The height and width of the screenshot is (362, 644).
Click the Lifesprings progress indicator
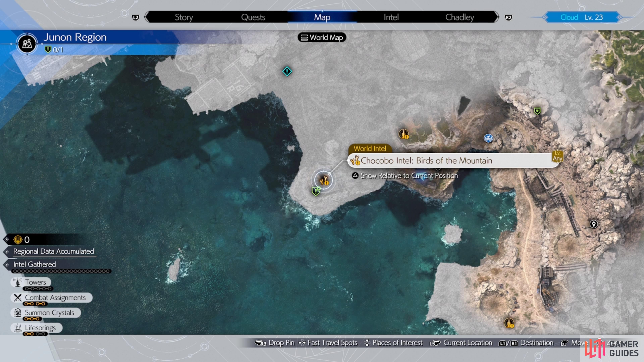click(35, 334)
